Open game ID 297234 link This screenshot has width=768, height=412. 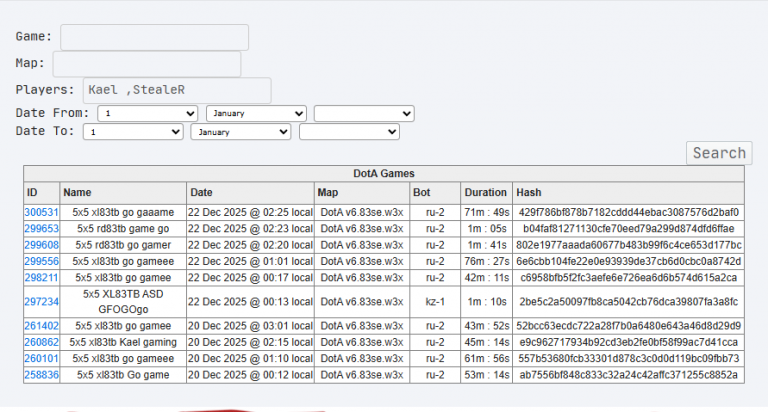(42, 302)
